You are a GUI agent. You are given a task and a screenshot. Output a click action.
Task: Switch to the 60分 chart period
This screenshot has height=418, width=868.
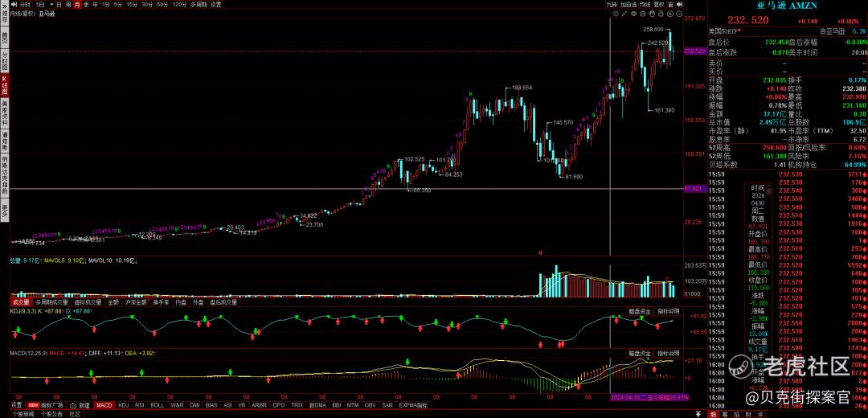pyautogui.click(x=162, y=4)
